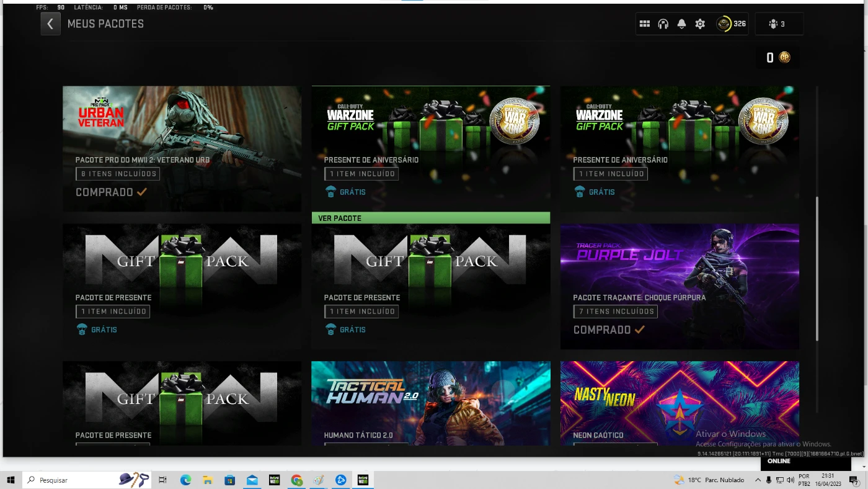Select the Urban Veteran Pro Pack
868x489 pixels.
click(182, 148)
